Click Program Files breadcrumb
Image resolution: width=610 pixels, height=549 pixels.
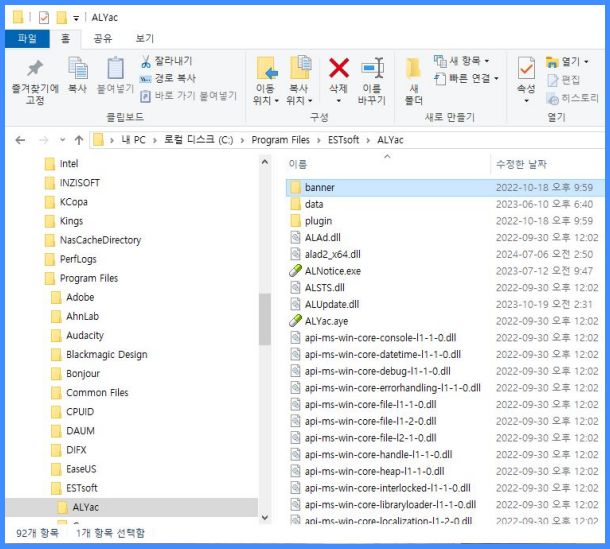(x=280, y=140)
